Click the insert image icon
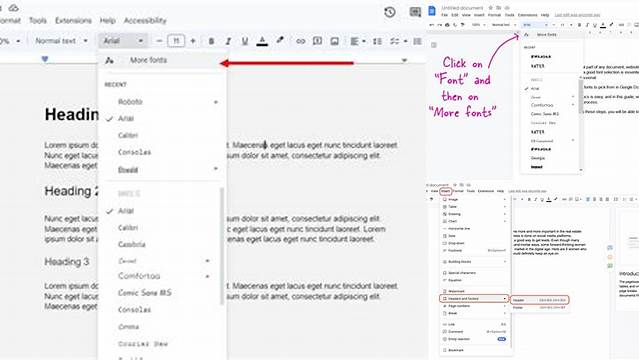The height and width of the screenshot is (360, 639). coord(335,41)
